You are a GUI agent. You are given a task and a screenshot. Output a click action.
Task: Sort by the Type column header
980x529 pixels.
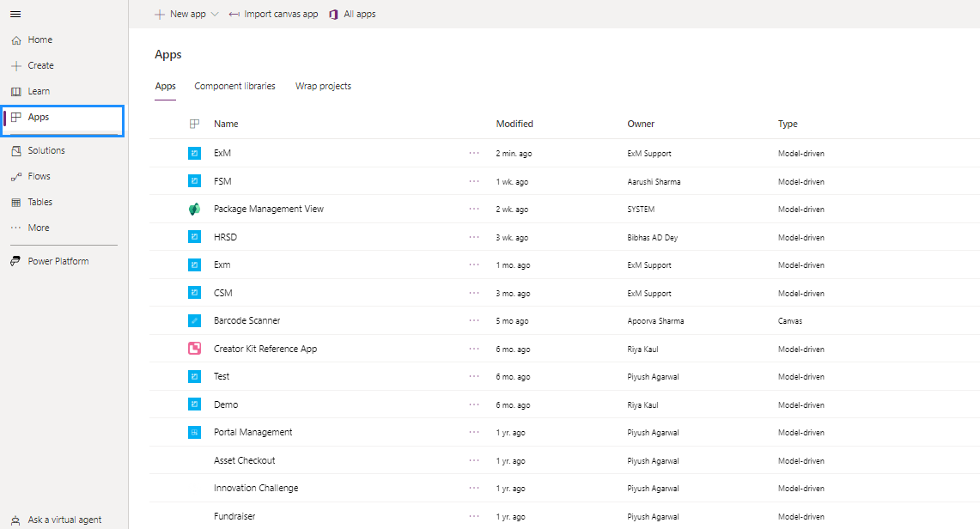788,124
